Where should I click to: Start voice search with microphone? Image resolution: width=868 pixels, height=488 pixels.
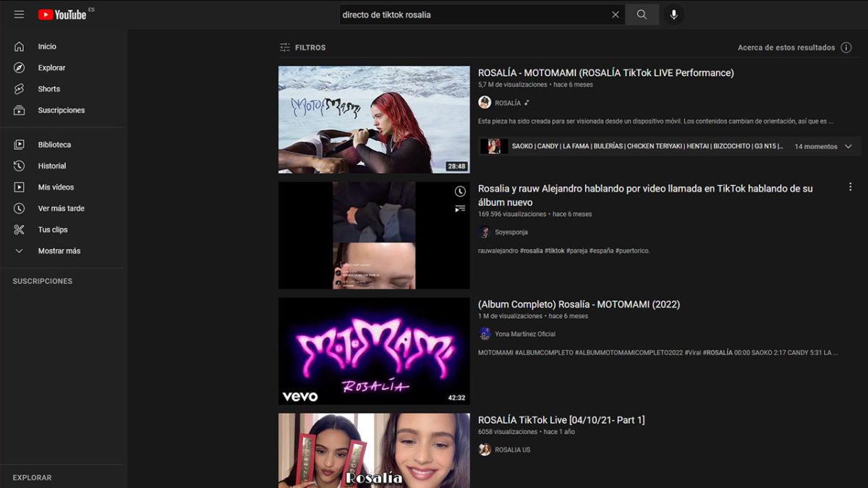[x=673, y=14]
